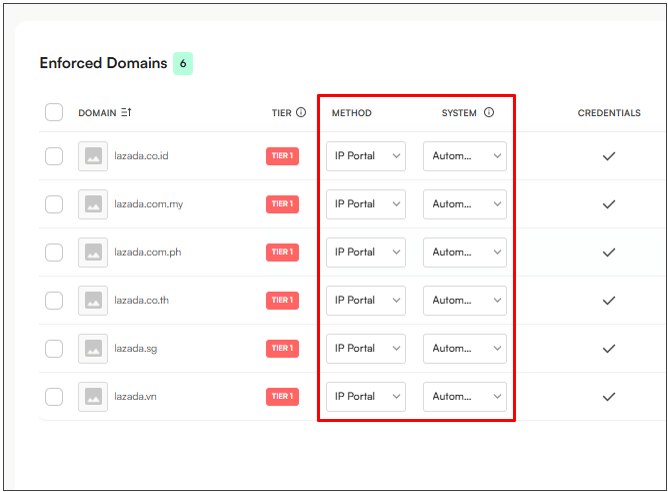
Task: Open the Method dropdown for lazada.co.th
Action: tap(366, 300)
